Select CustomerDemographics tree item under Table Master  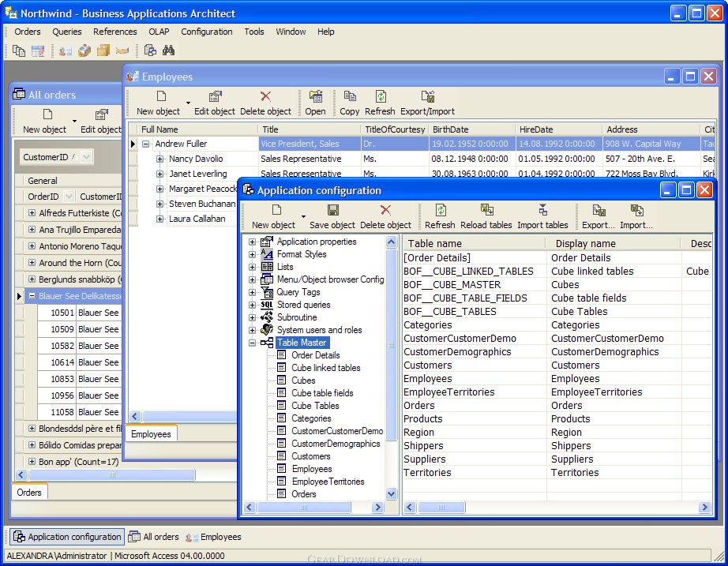[x=336, y=444]
